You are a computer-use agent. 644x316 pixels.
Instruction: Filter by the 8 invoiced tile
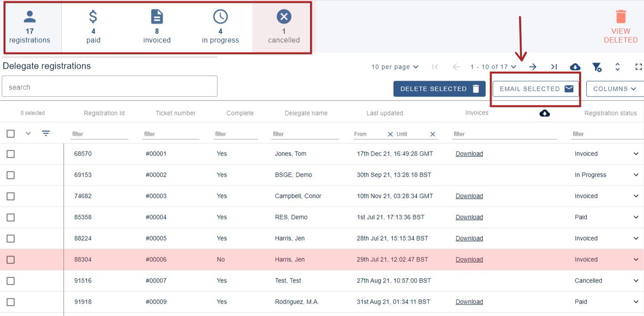click(x=157, y=27)
